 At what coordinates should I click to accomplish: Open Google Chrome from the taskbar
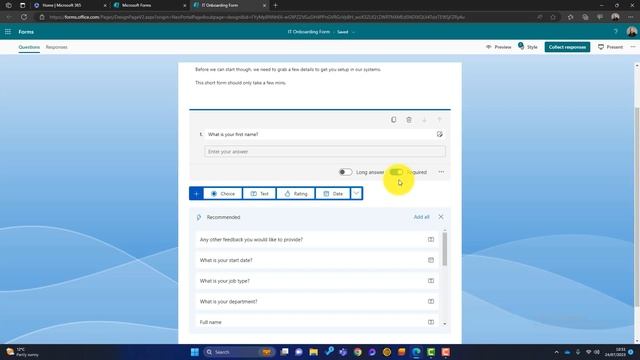358,352
